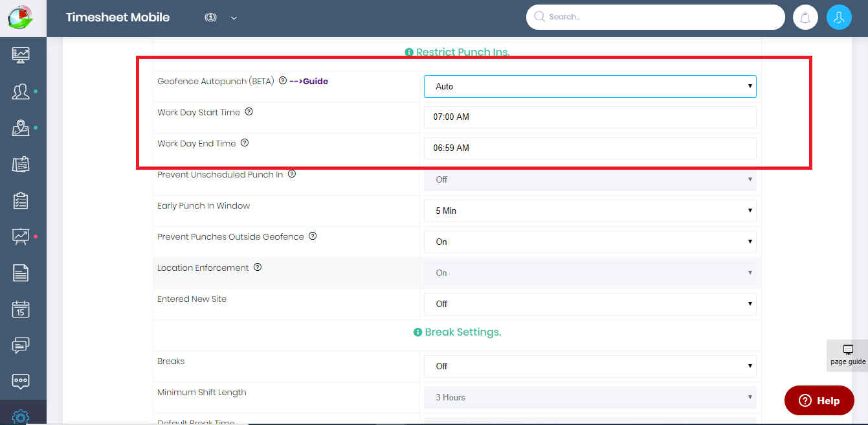Click help icon next to Work Day End Time
This screenshot has height=425, width=868.
click(x=245, y=143)
